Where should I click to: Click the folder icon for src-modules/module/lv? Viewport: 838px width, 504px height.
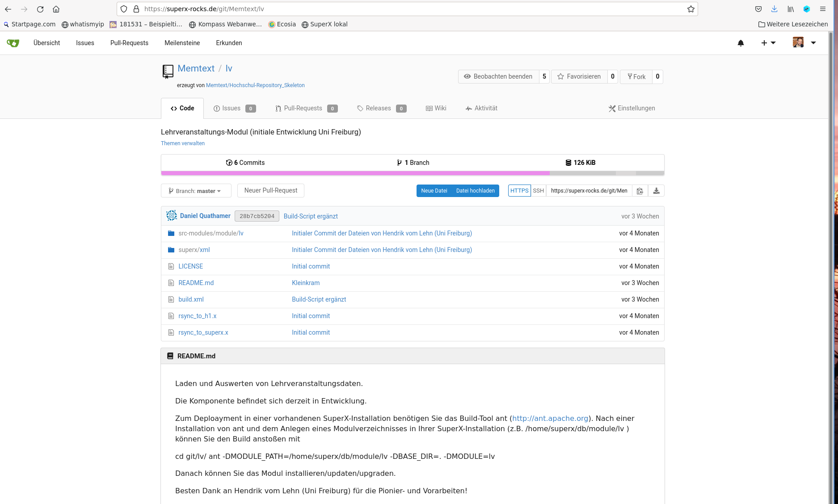171,233
